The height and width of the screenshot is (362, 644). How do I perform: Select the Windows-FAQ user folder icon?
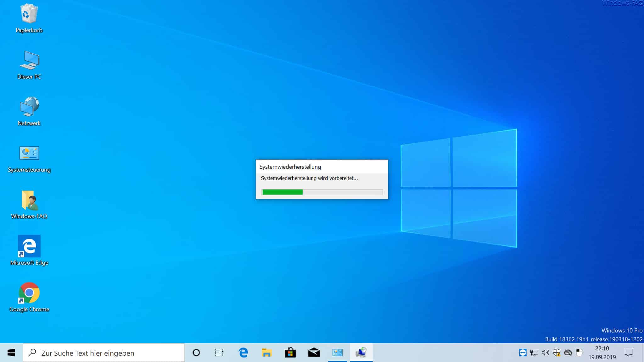[29, 205]
